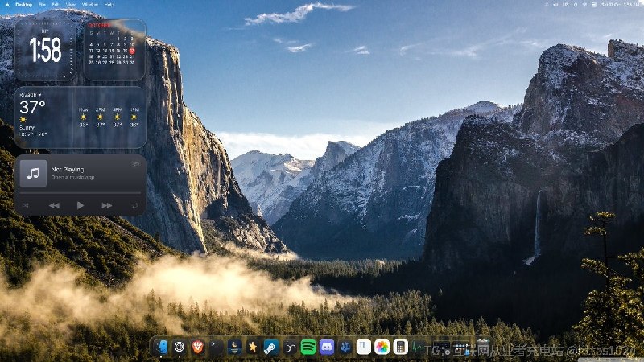Open Activity Monitor from the Dock
Screen dimensions: 644x362
[419, 348]
